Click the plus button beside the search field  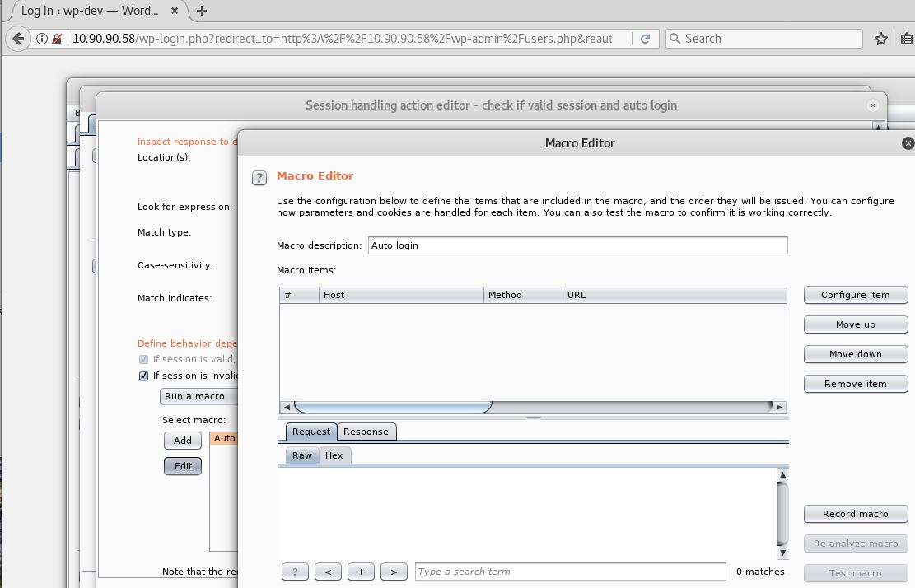pos(362,572)
